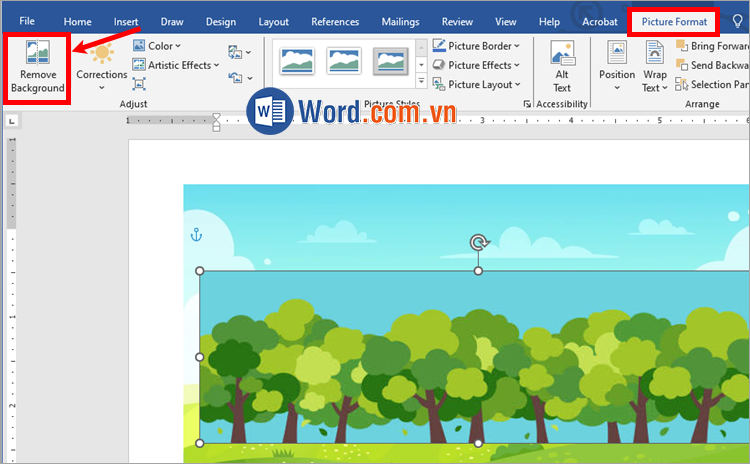Open the Corrections brightness options
750x464 pixels.
coord(102,66)
